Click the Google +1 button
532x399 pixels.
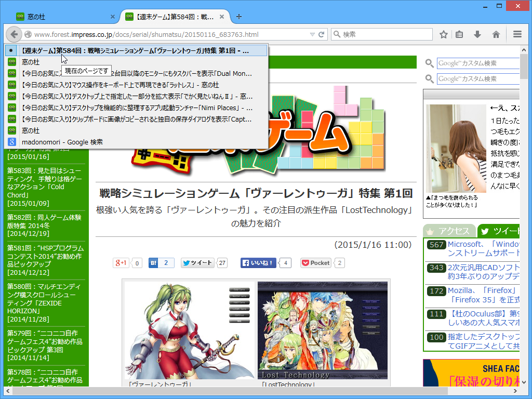tap(121, 263)
